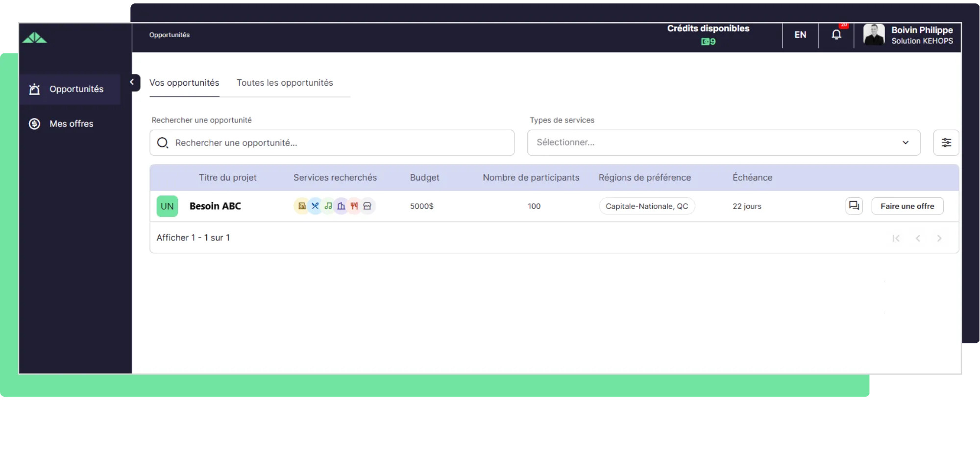Click Faire une offre button

[907, 206]
